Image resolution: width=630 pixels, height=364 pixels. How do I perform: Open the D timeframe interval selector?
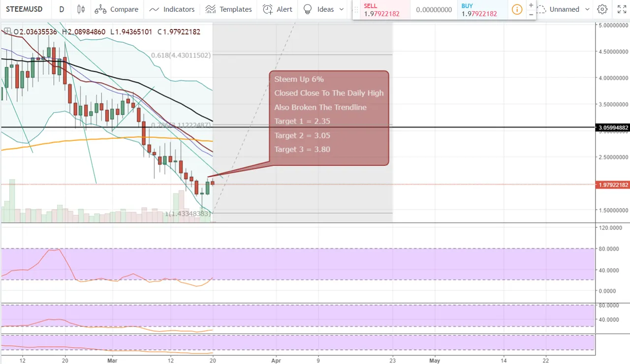pyautogui.click(x=61, y=9)
